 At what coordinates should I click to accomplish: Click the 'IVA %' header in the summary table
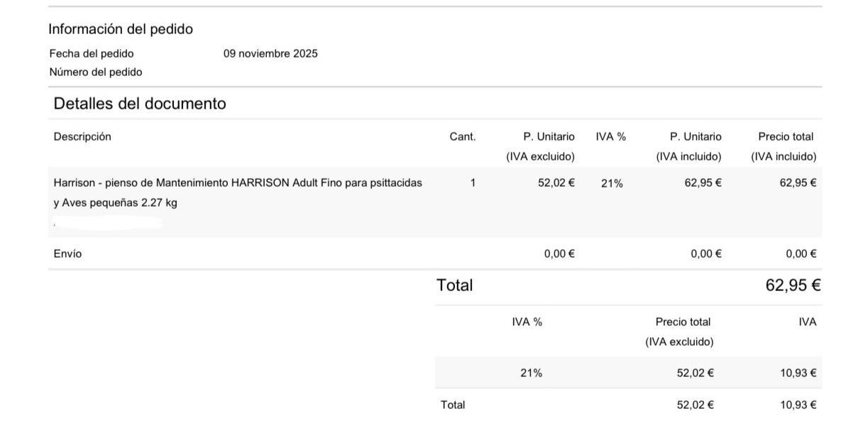pyautogui.click(x=527, y=322)
